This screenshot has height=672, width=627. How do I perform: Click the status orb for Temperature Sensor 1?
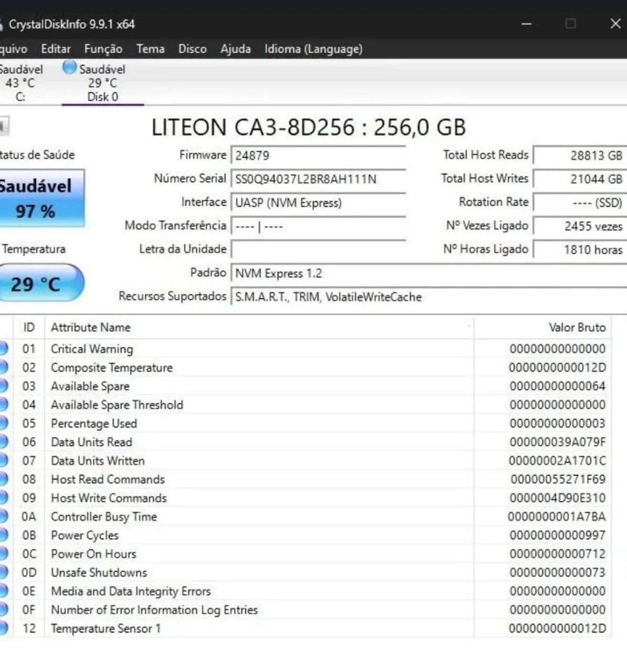[x=3, y=628]
